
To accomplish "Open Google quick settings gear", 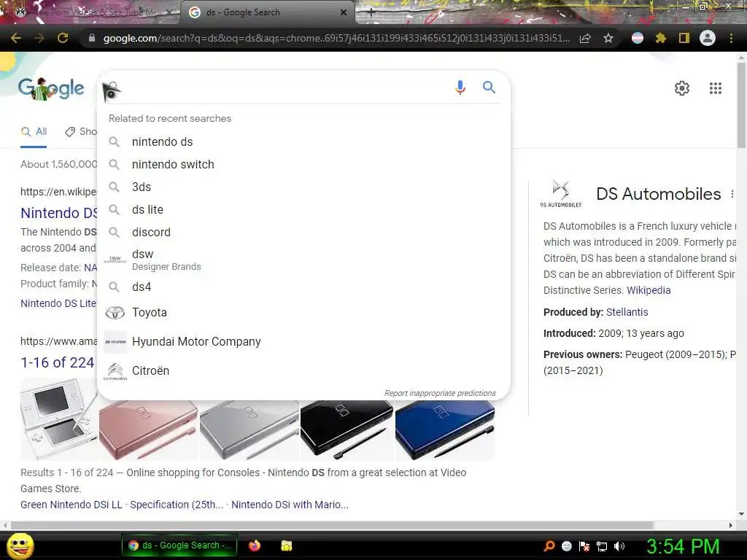I will click(682, 88).
